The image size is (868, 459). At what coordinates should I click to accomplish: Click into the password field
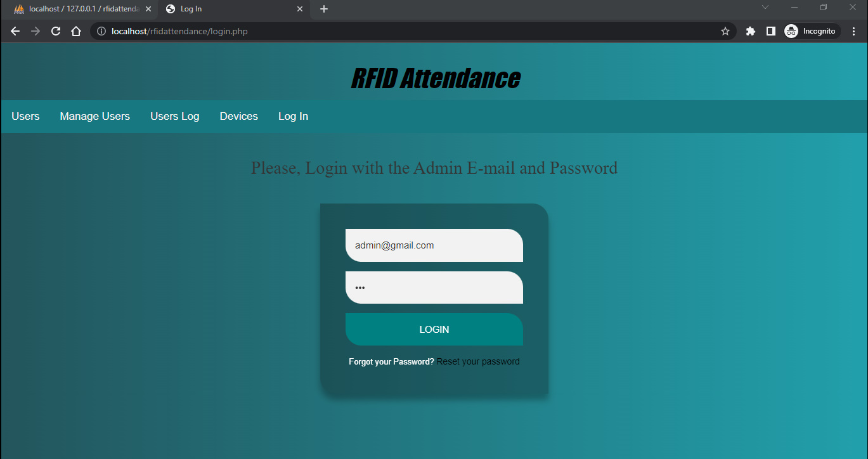(x=434, y=288)
